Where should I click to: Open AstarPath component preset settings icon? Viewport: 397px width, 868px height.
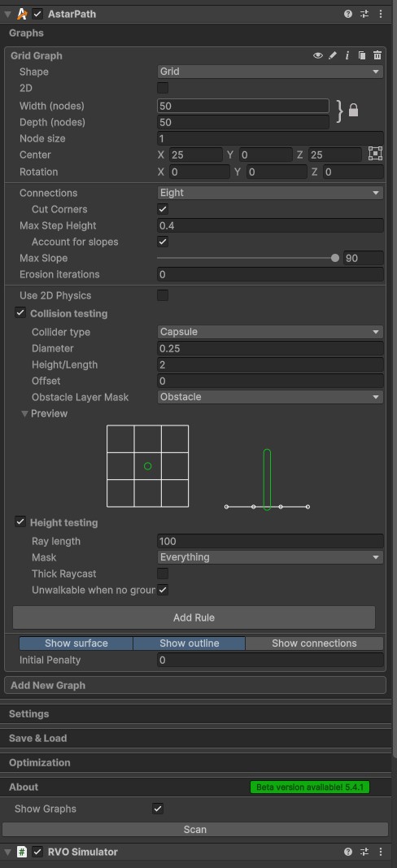[x=364, y=14]
